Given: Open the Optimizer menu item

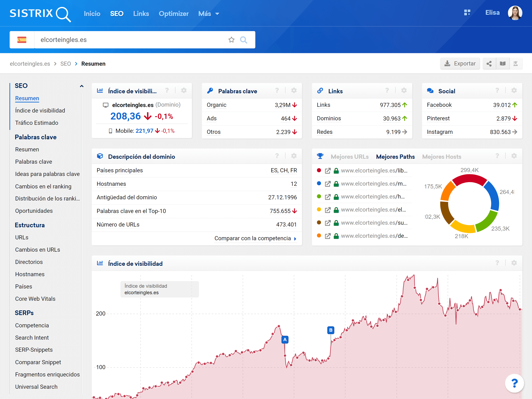Looking at the screenshot, I should point(174,14).
